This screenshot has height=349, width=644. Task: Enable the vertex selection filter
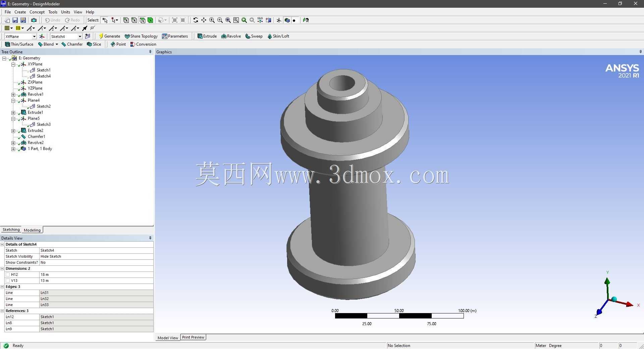pyautogui.click(x=126, y=20)
